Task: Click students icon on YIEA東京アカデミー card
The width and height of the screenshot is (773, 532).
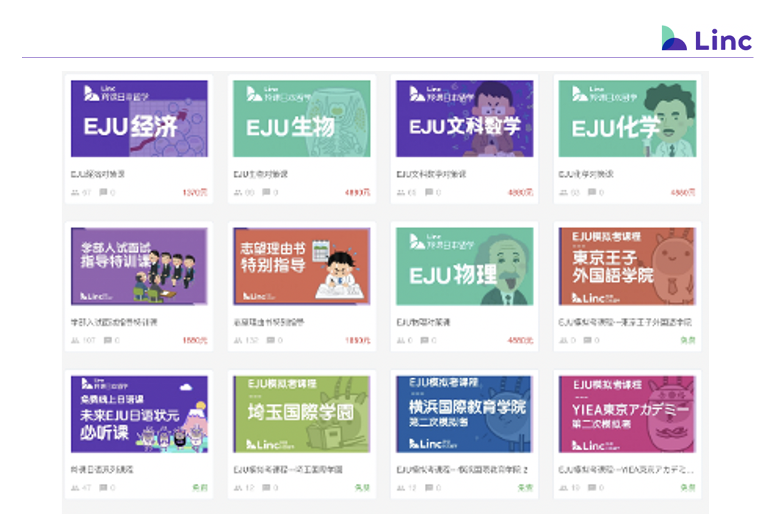Action: pyautogui.click(x=563, y=488)
